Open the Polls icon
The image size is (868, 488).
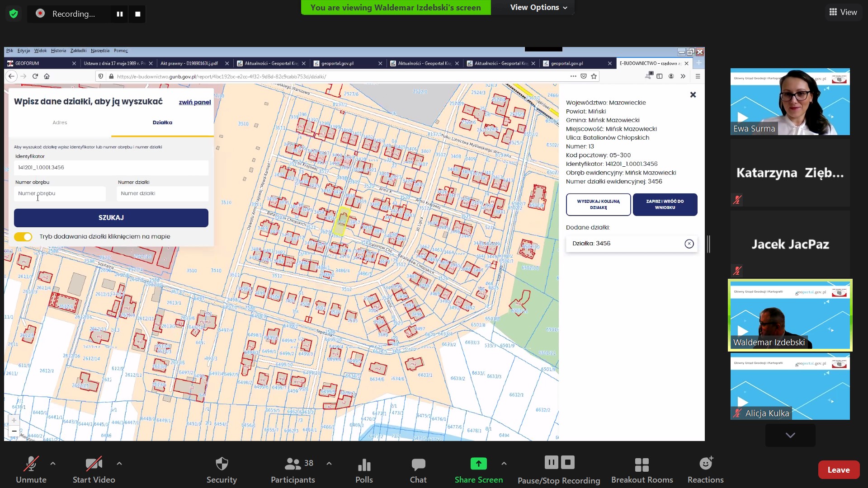point(364,465)
